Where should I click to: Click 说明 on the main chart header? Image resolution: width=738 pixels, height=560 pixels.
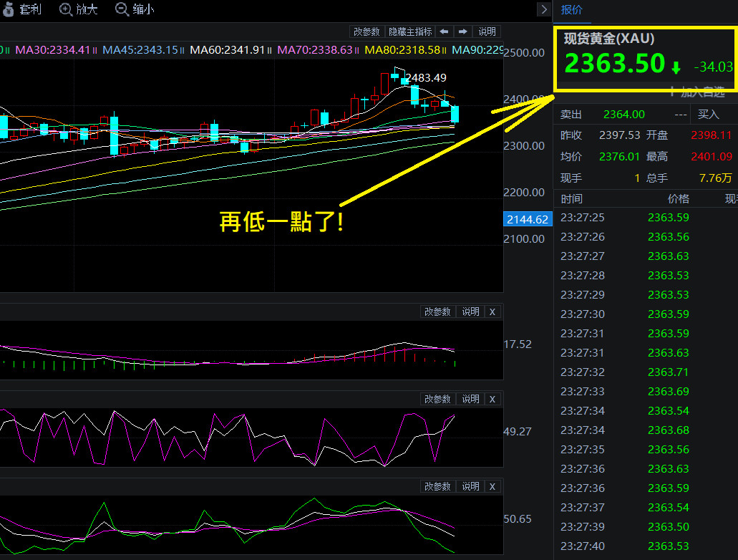487,32
